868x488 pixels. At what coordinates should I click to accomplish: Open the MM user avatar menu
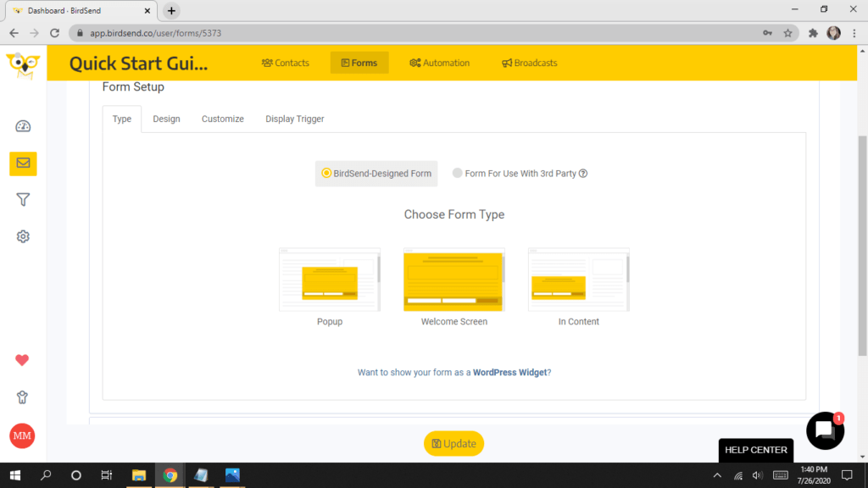[22, 435]
